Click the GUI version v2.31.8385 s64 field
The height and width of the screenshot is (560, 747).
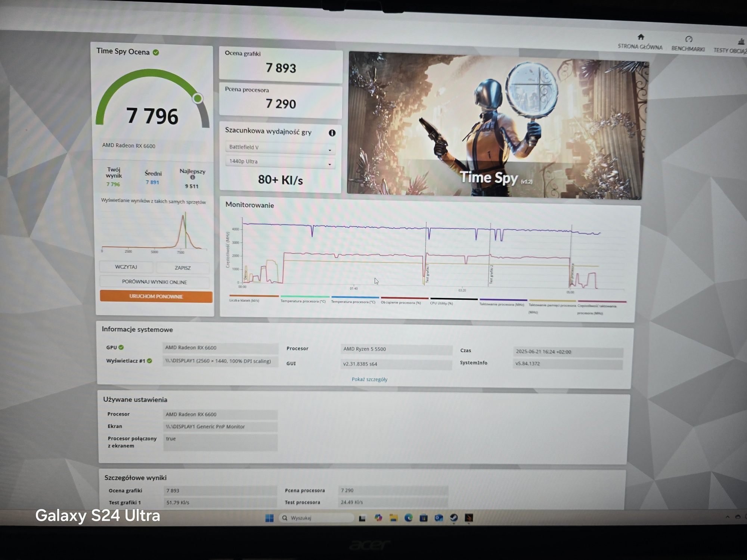point(396,364)
